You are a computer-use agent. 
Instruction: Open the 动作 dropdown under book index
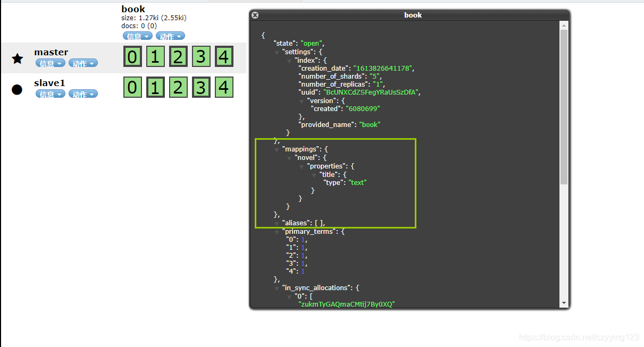point(170,36)
